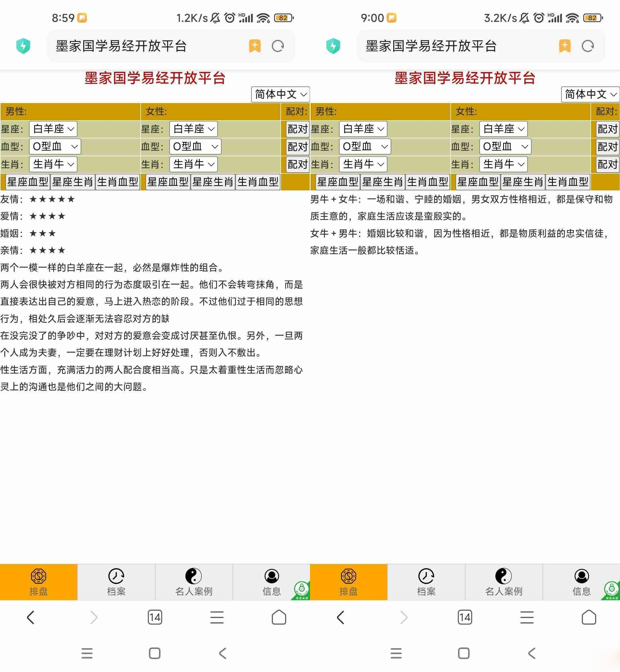Viewport: 620px width, 672px height.
Task: Refresh the current page
Action: (278, 46)
